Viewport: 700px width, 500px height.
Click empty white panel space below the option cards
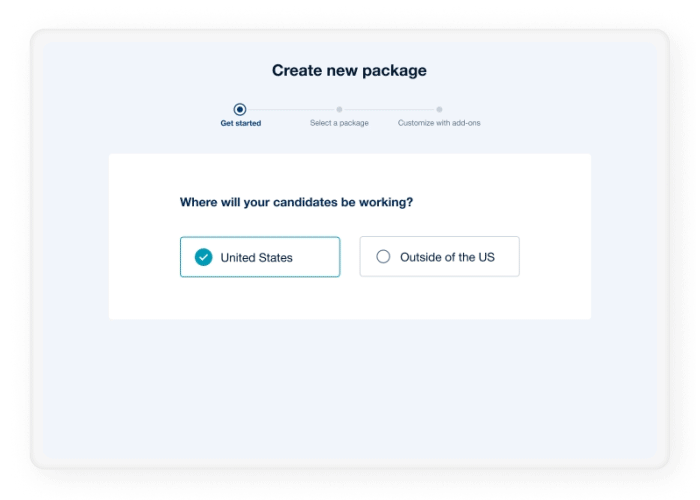pos(350,298)
